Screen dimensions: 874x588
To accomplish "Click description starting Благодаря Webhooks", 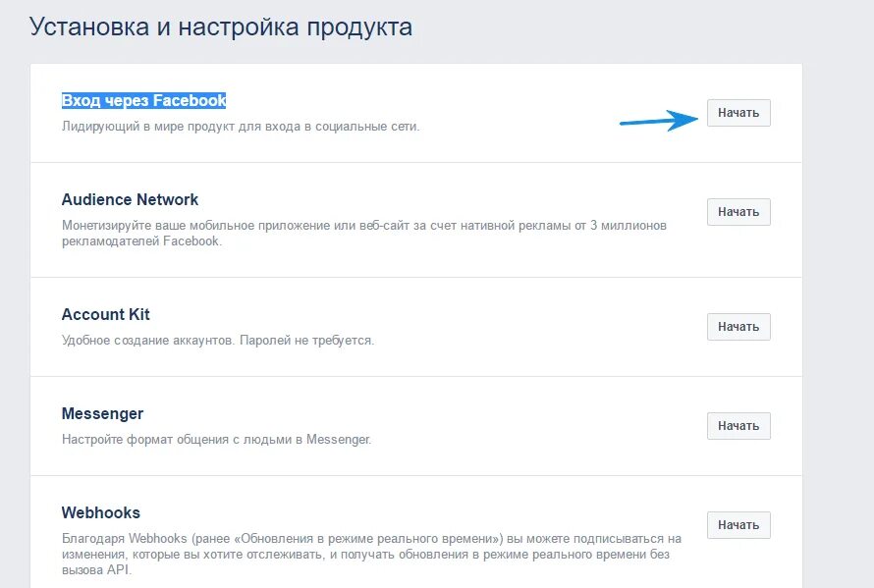I will click(x=371, y=555).
